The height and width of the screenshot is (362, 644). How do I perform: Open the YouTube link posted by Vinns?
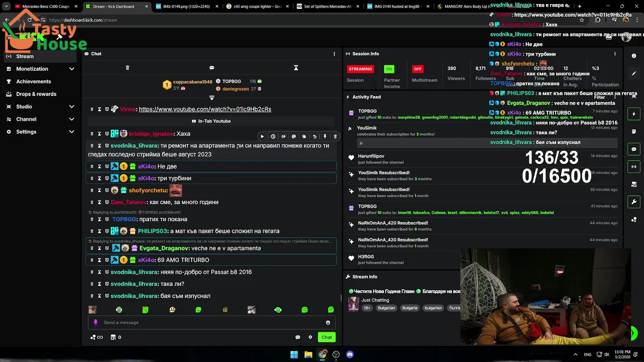pyautogui.click(x=205, y=109)
